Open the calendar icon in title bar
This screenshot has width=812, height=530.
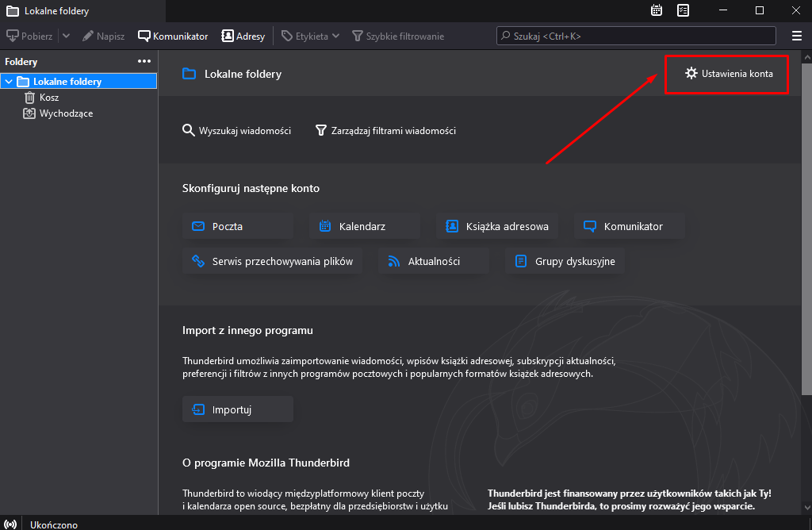(657, 10)
